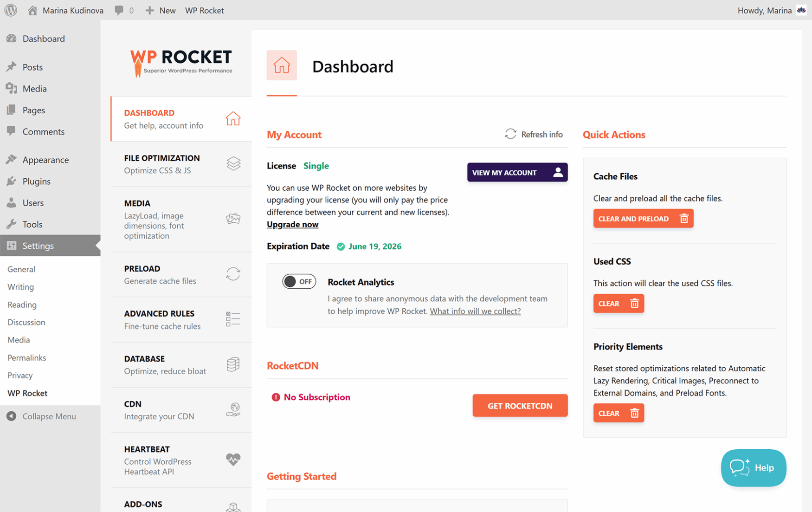812x512 pixels.
Task: Open the Howdy, Marina user menu
Action: (x=770, y=10)
